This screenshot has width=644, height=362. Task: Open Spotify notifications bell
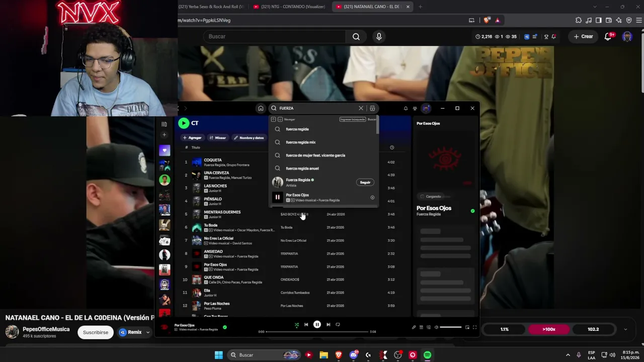pos(406,108)
